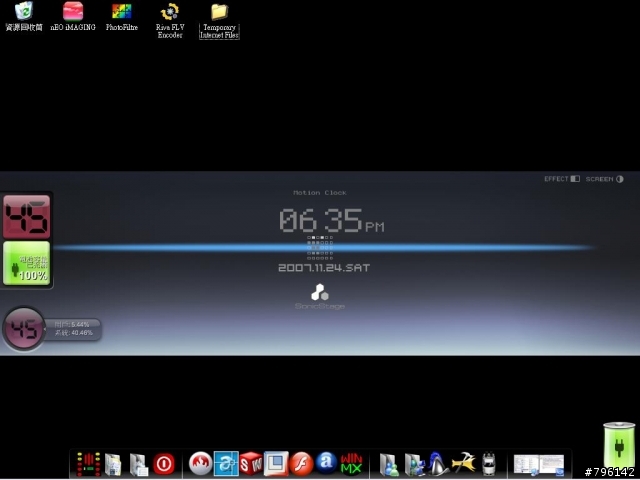Image resolution: width=640 pixels, height=480 pixels.
Task: Open the blue framed window dock icon
Action: pyautogui.click(x=276, y=464)
